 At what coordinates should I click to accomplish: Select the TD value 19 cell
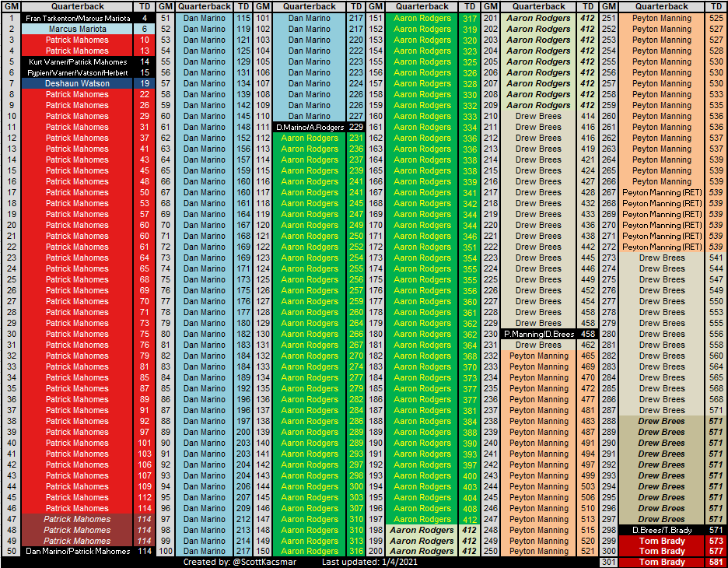coord(145,83)
